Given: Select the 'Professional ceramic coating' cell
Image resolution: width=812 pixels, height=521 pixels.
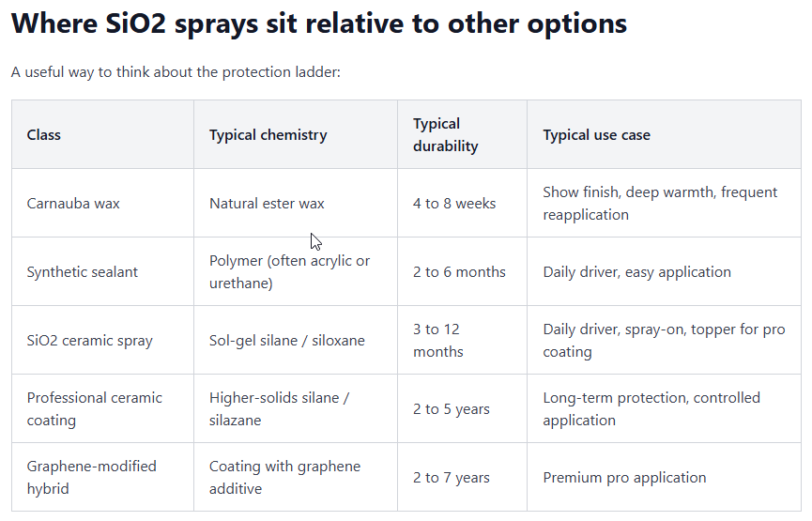Looking at the screenshot, I should (102, 408).
